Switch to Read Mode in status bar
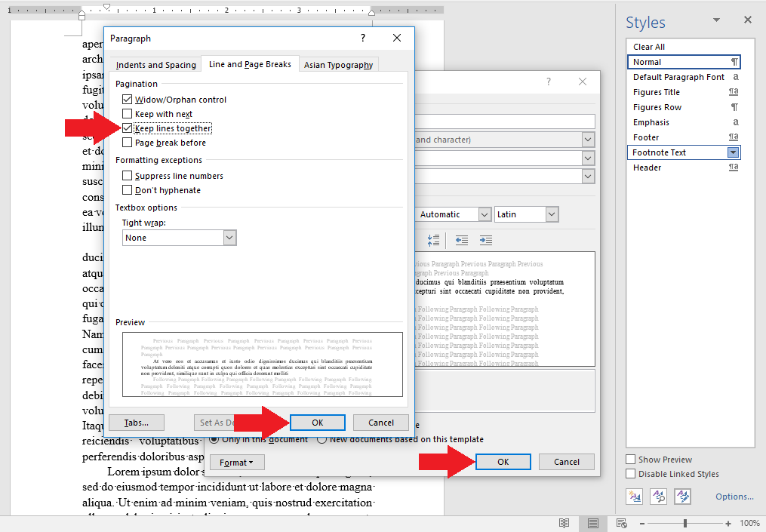766x532 pixels. tap(564, 523)
